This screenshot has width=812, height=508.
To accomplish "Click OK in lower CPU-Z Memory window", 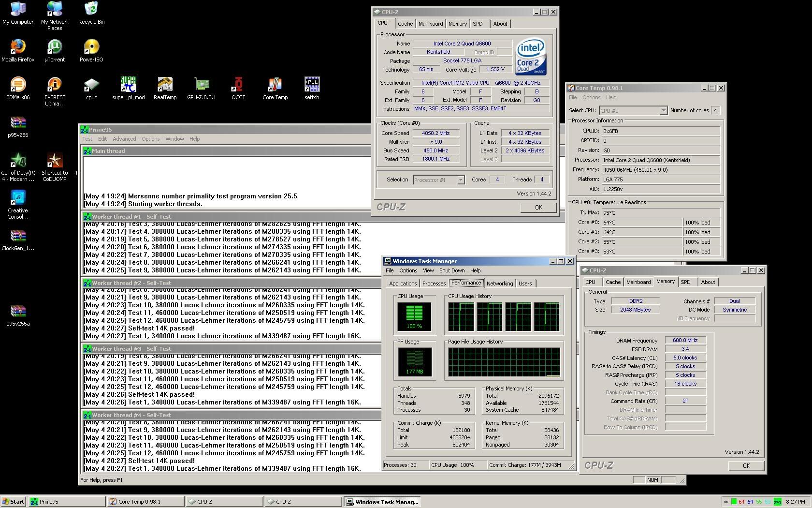I will click(746, 466).
